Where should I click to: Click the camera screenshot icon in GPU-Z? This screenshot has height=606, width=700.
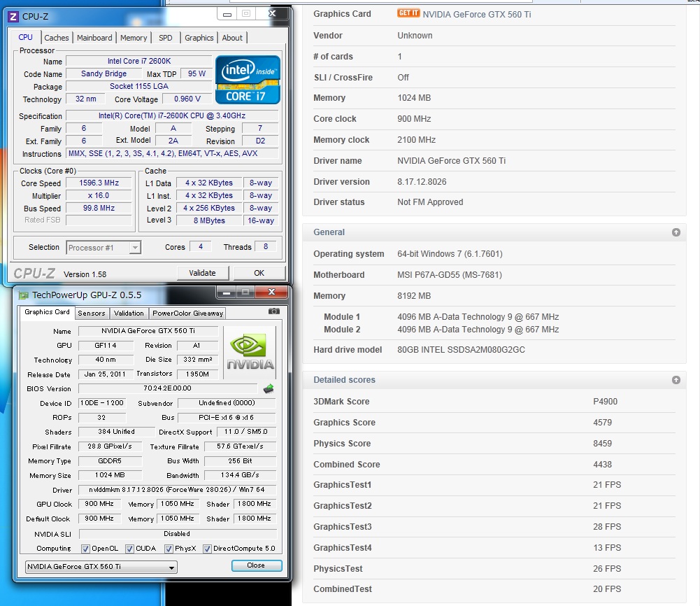274,312
